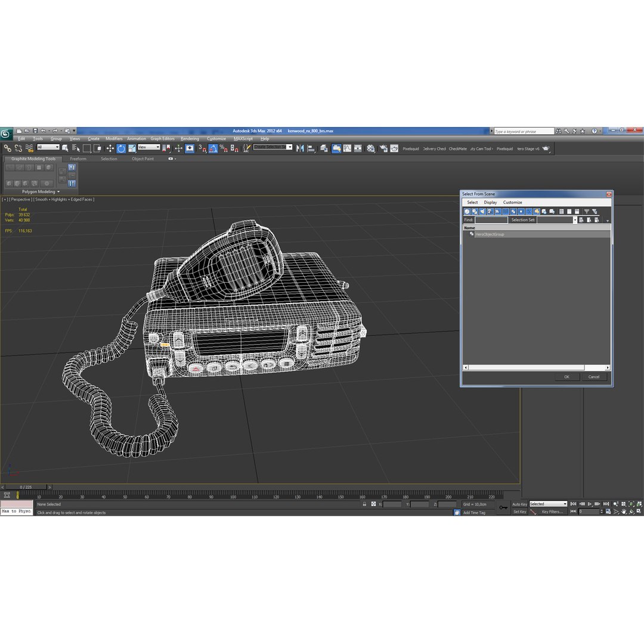Open the selection filter All dropdown

pos(48,147)
